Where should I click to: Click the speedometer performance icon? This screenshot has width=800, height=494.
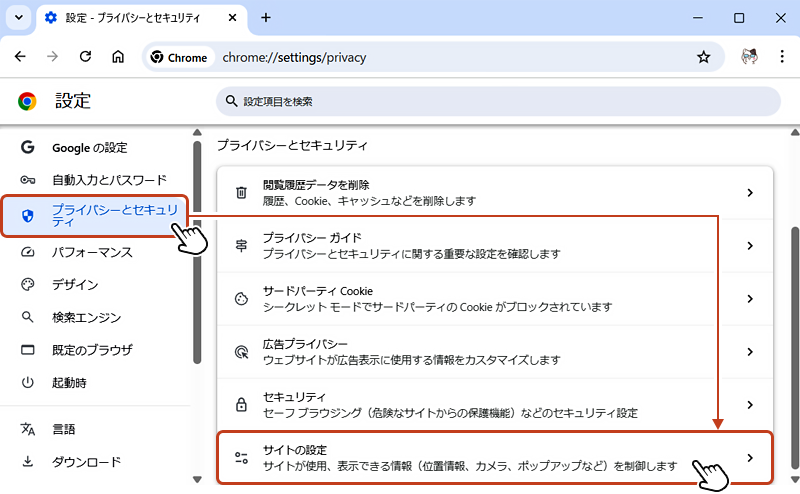[x=28, y=252]
